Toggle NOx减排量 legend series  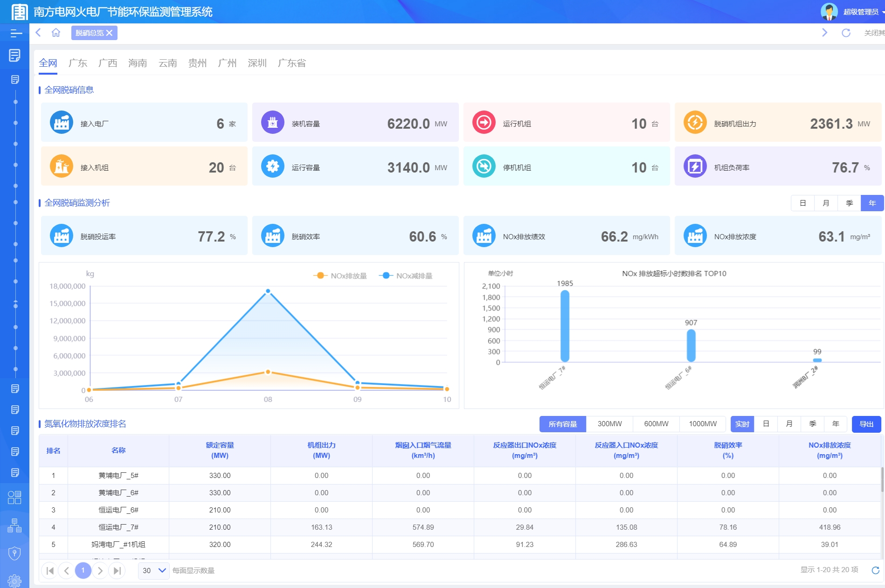[405, 276]
